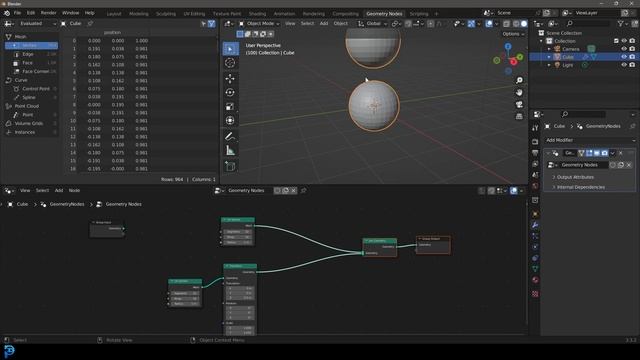Open the Render menu
The height and width of the screenshot is (360, 640).
[49, 13]
